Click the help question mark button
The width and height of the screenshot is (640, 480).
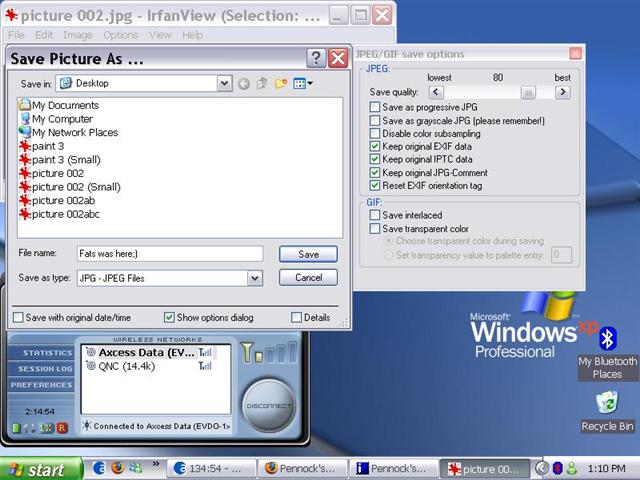coord(316,58)
